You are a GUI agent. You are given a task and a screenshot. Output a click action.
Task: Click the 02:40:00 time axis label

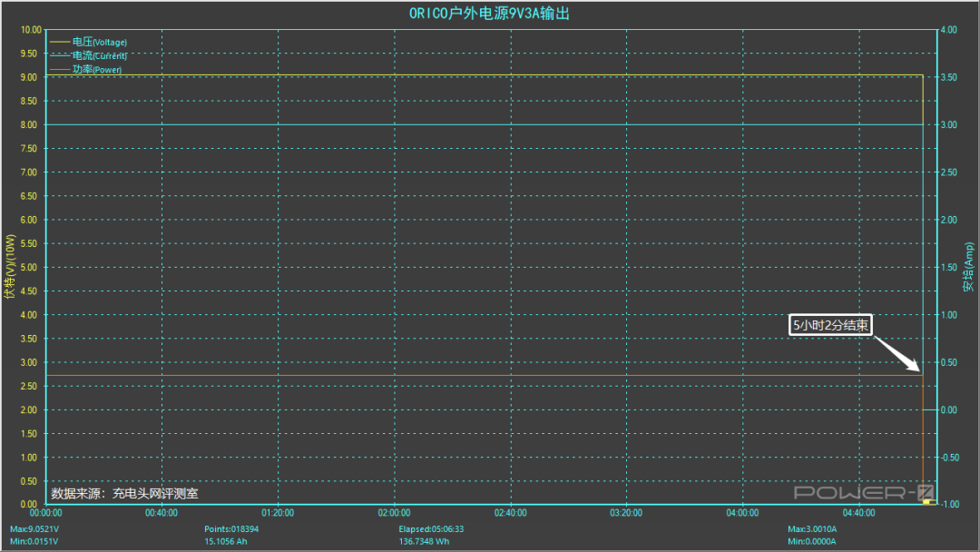tap(510, 513)
